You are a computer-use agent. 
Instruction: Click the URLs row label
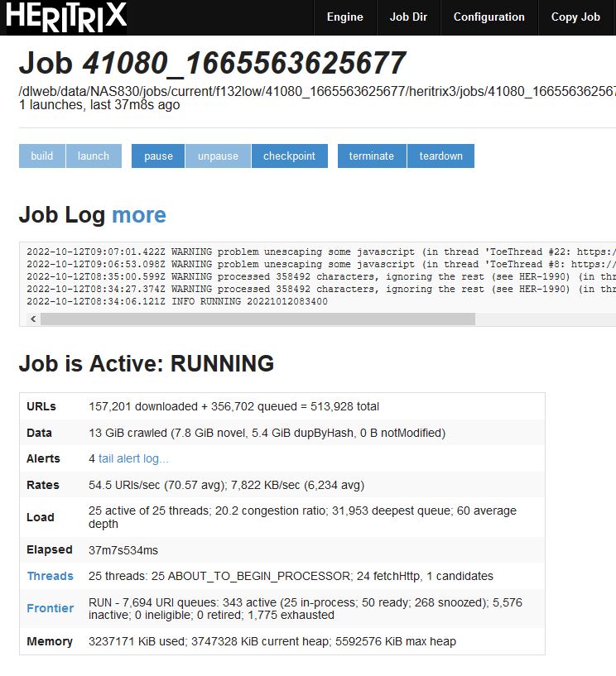coord(41,406)
